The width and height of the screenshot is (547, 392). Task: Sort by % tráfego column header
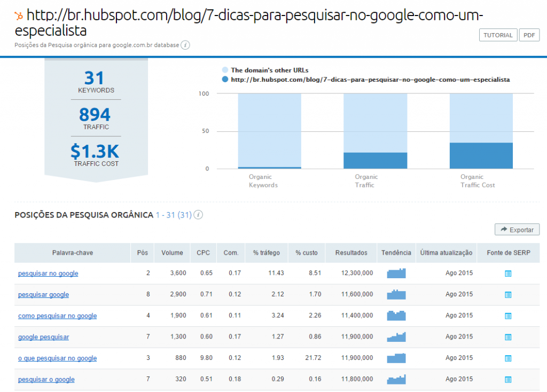tap(266, 253)
